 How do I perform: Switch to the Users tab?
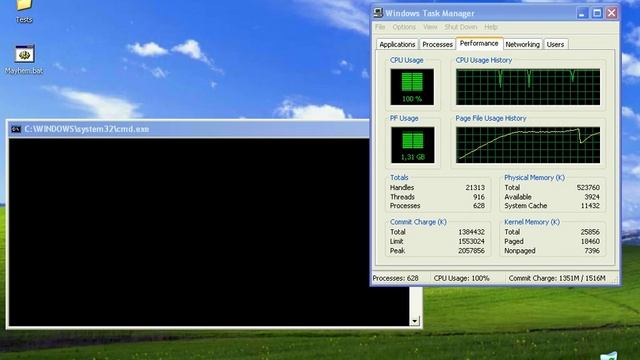tap(555, 44)
